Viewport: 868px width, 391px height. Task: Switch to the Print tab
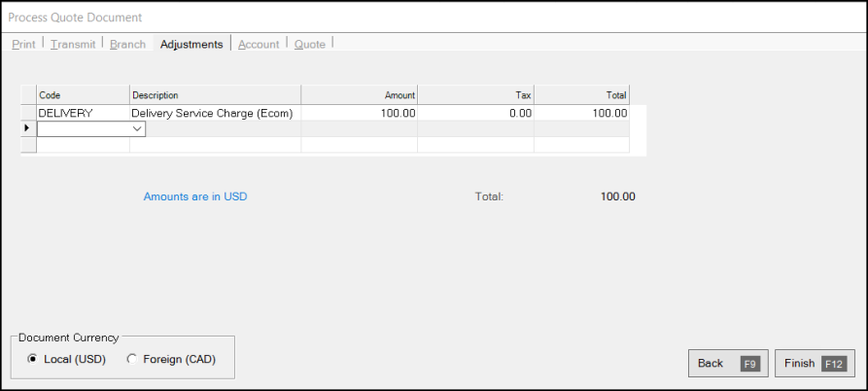[x=23, y=45]
